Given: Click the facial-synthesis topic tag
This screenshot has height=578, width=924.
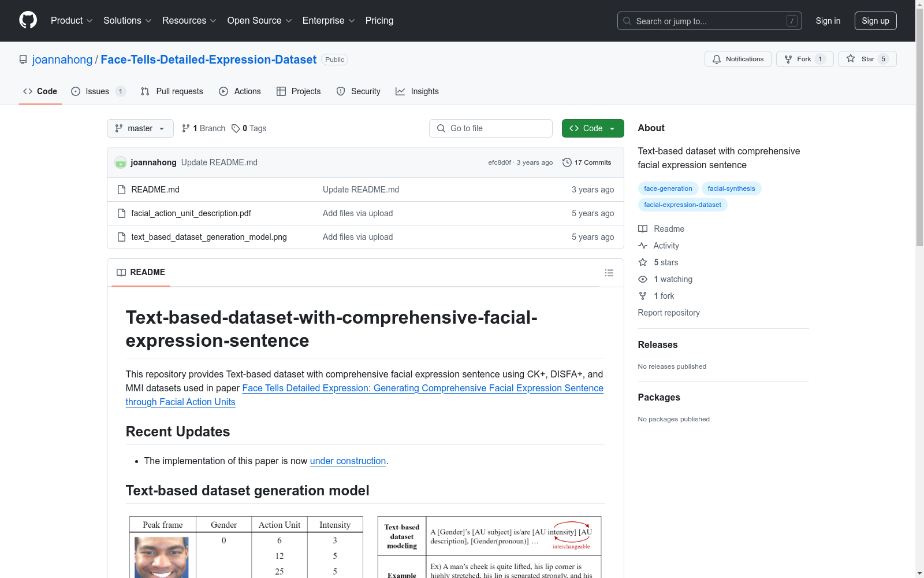Looking at the screenshot, I should click(x=732, y=188).
